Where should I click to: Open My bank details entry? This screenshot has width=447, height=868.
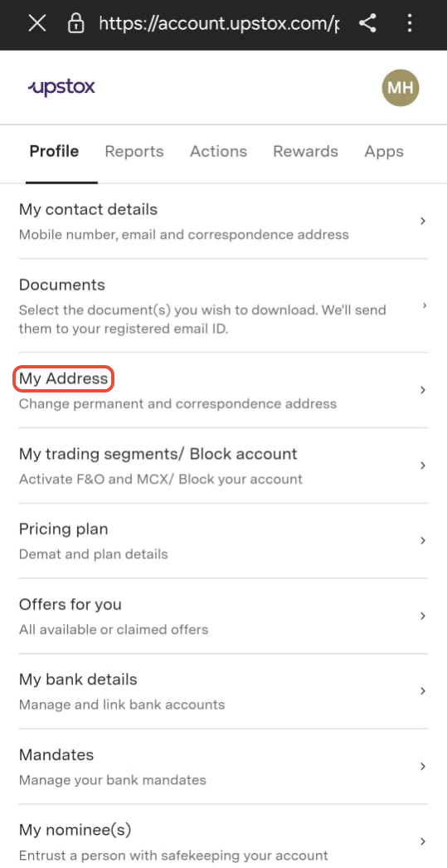tap(224, 691)
